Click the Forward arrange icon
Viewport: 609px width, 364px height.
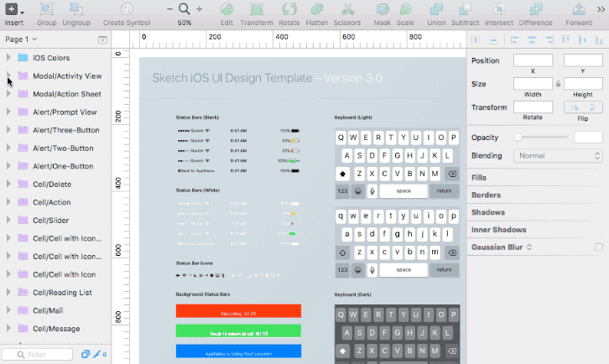[x=579, y=9]
